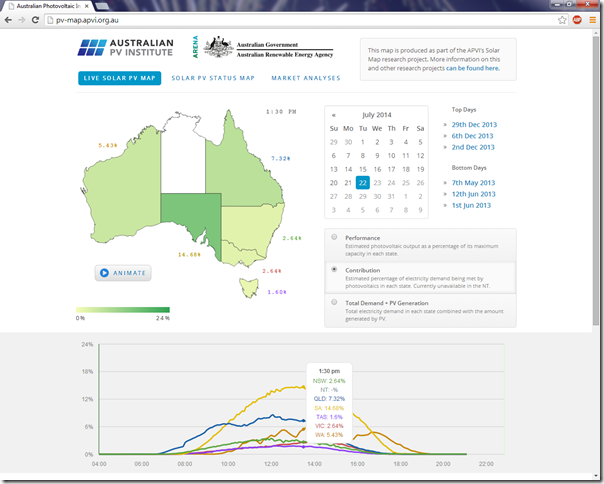This screenshot has width=604, height=484.
Task: Click the browser forward arrow
Action: (x=22, y=20)
